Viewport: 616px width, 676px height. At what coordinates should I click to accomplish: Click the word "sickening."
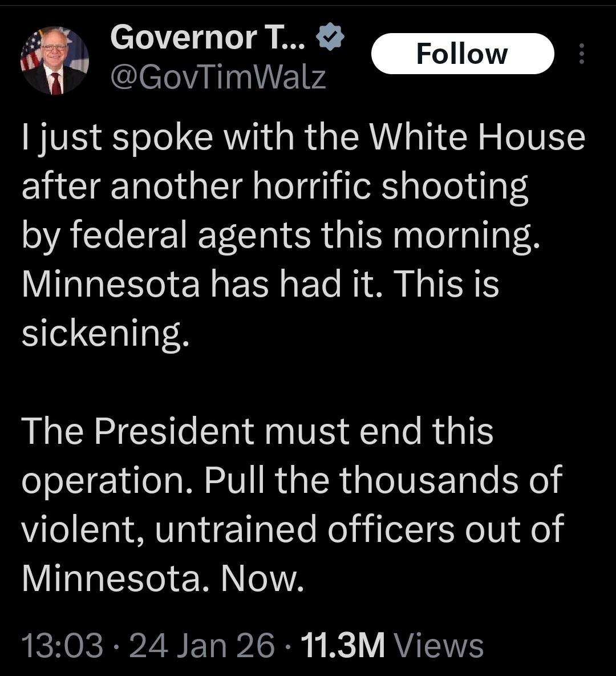pos(105,333)
